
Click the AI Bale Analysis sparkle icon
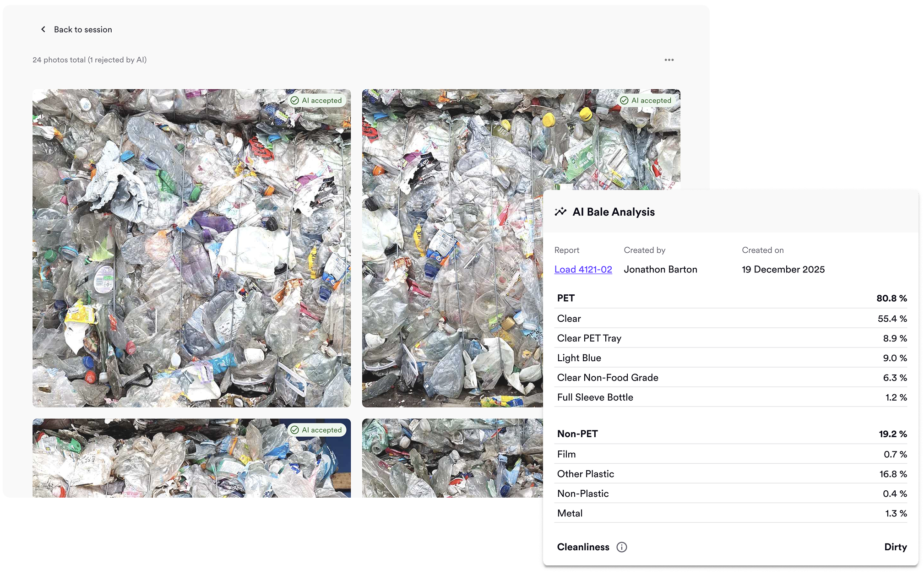click(560, 212)
